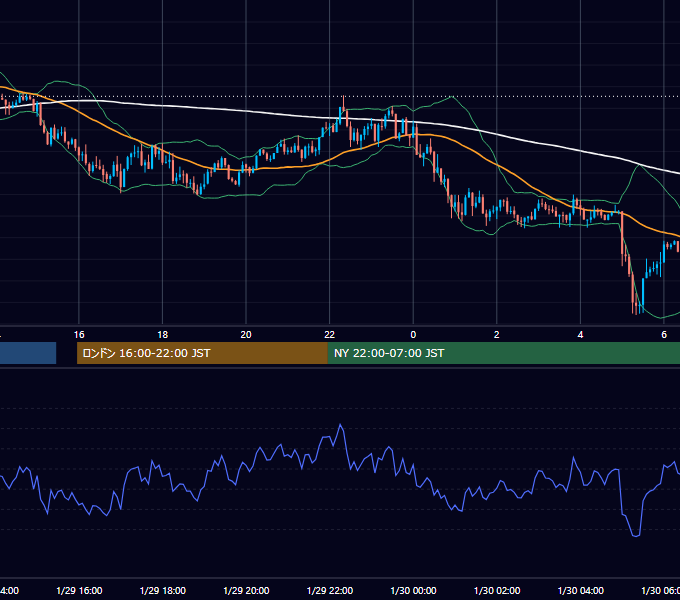Click the '18' hour label on price axis
The width and height of the screenshot is (680, 600).
(162, 334)
